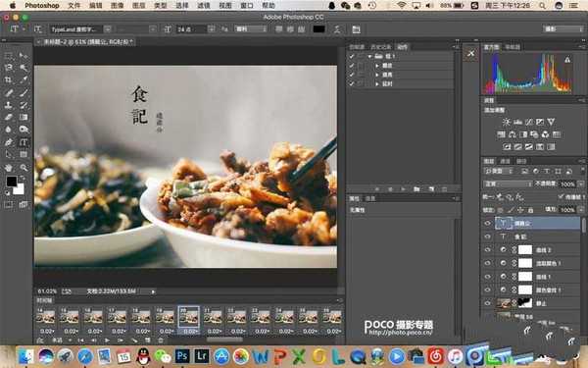
Task: Add a Color Balance adjustment layer
Action: 513,134
